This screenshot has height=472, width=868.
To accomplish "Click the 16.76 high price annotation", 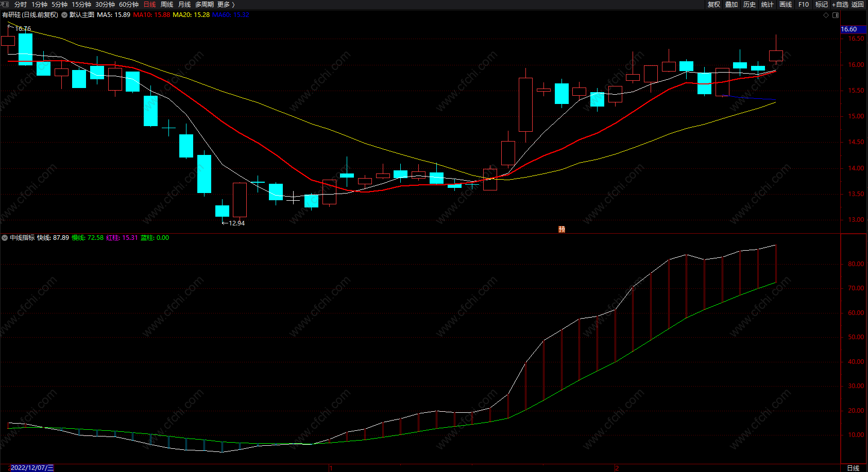I will coord(23,29).
